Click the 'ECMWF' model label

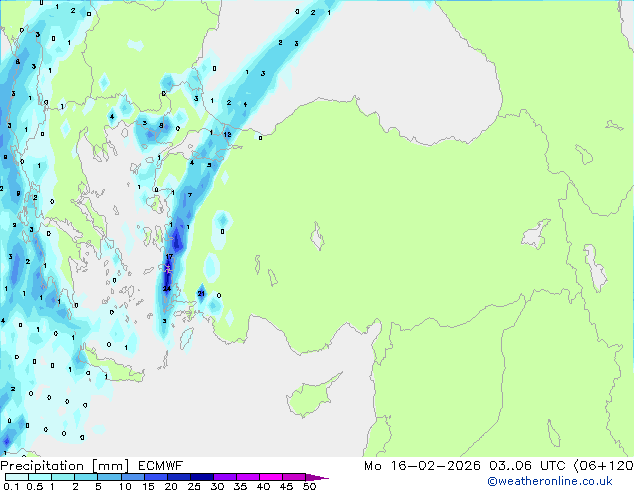(161, 466)
